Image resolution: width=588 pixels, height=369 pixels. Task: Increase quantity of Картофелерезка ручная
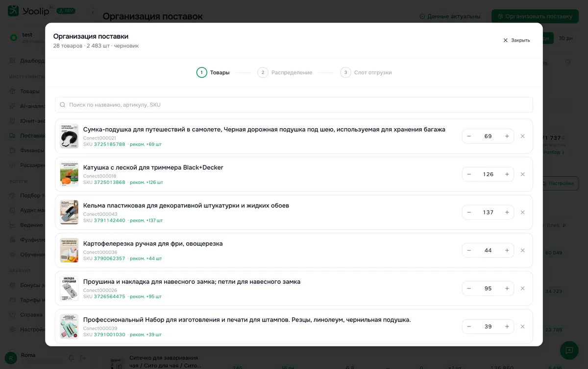507,251
